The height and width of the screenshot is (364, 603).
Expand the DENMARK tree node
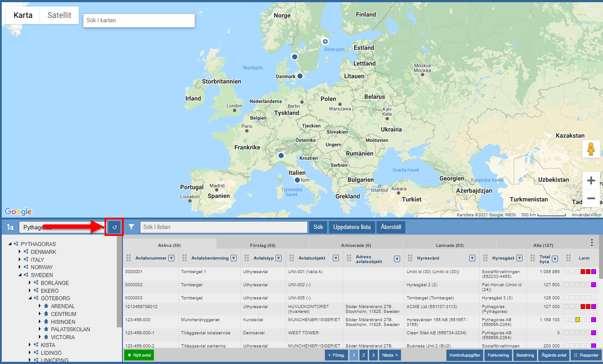19,252
